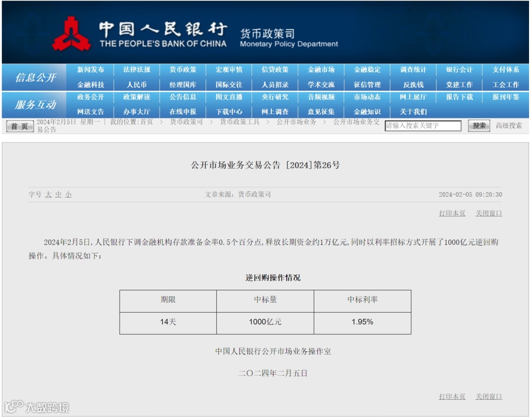532x417 pixels.
Task: Click the upper 关闭窗口 link
Action: coord(489,213)
